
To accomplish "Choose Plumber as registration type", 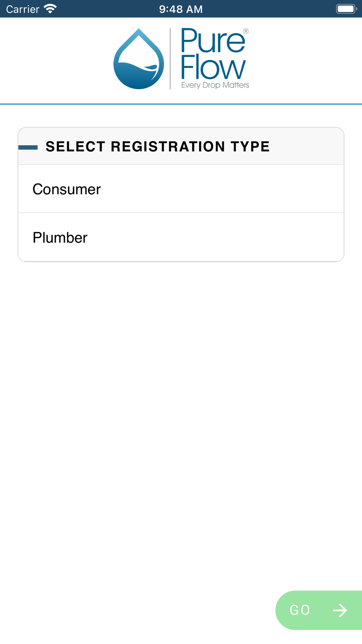I will point(181,238).
